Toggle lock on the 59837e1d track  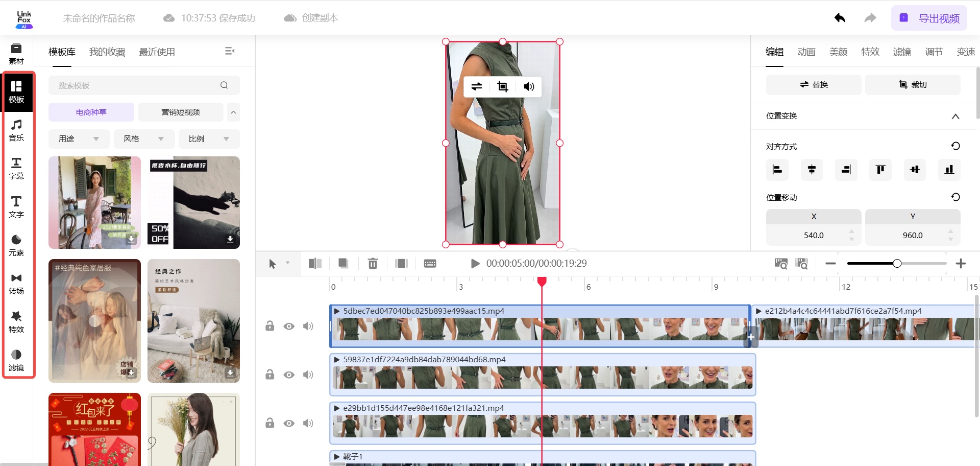pos(270,375)
